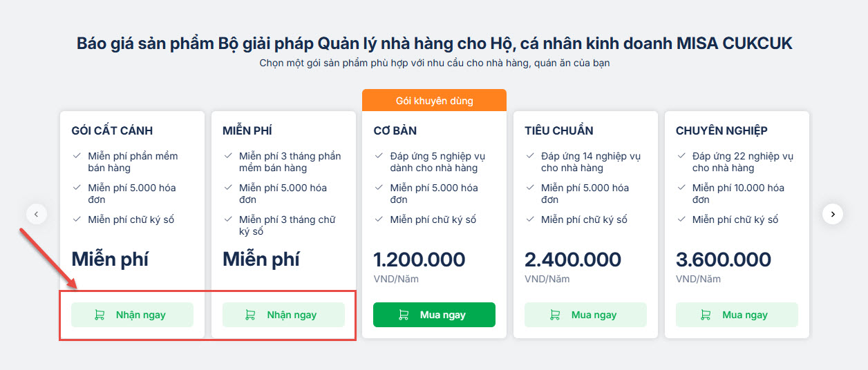Click cart icon in CƠ BẢN Mua ngay button

[402, 315]
